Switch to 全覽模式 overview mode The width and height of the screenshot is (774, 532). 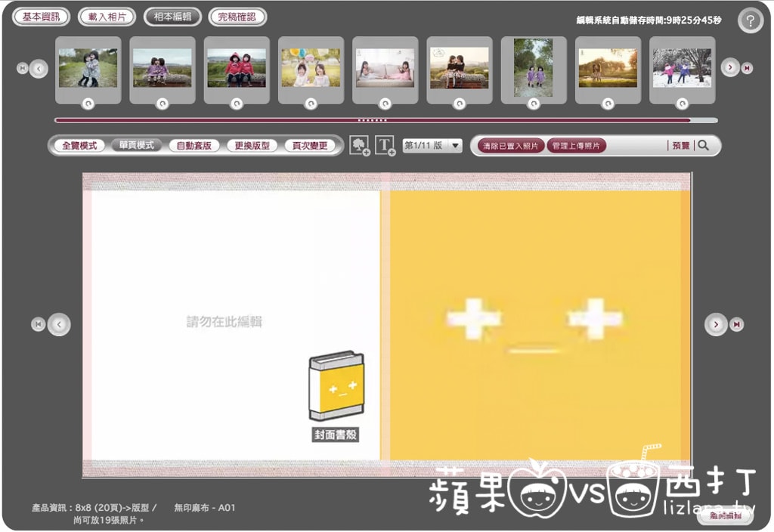pos(79,146)
